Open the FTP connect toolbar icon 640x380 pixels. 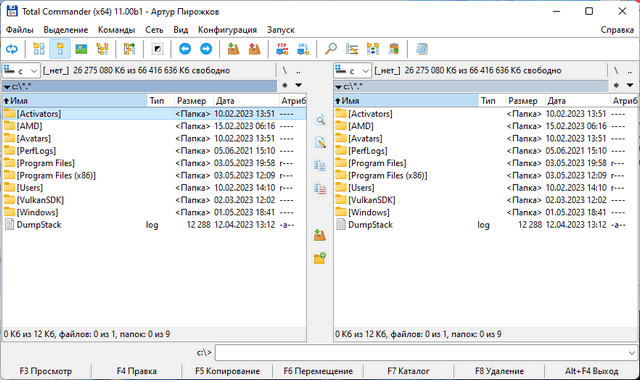coord(282,49)
